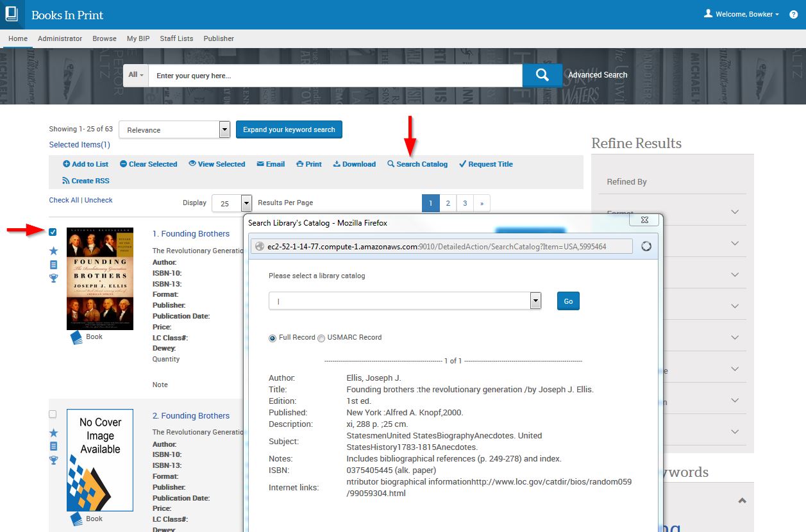
Task: Print the selected items
Action: 309,164
